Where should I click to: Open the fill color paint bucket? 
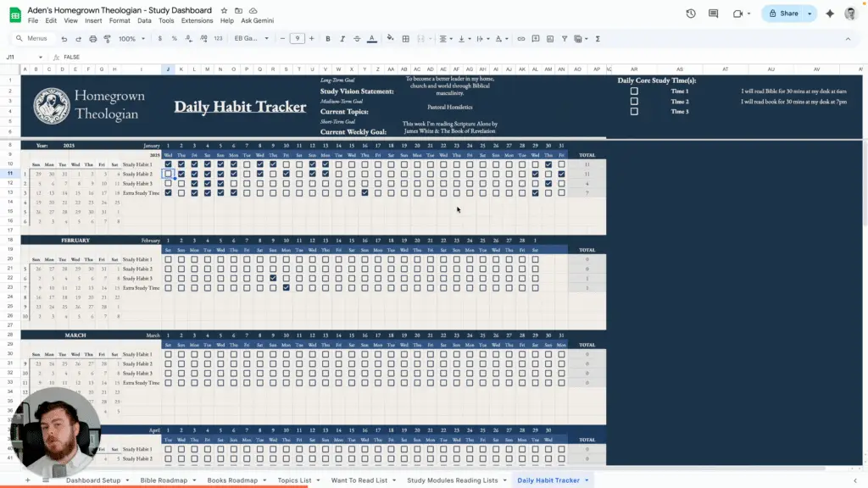[x=390, y=39]
